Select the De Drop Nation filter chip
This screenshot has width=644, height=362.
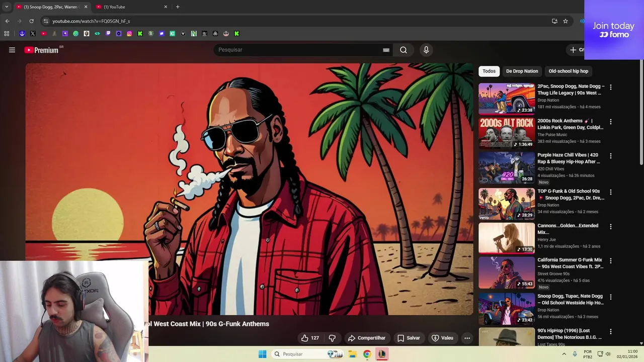522,71
